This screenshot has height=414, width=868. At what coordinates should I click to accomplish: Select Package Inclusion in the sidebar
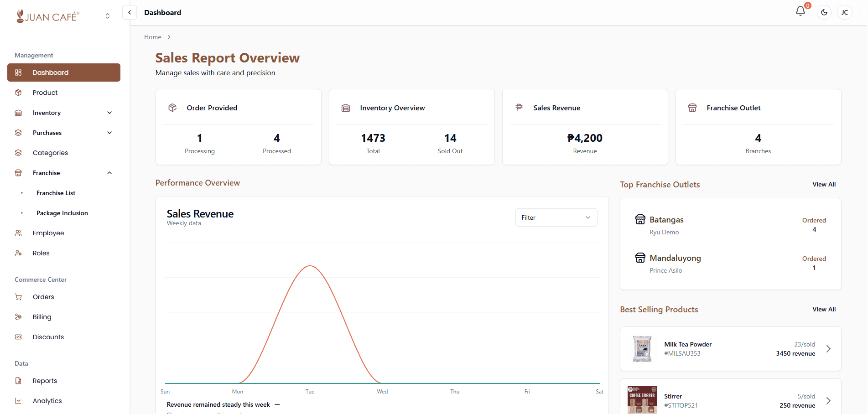[62, 213]
